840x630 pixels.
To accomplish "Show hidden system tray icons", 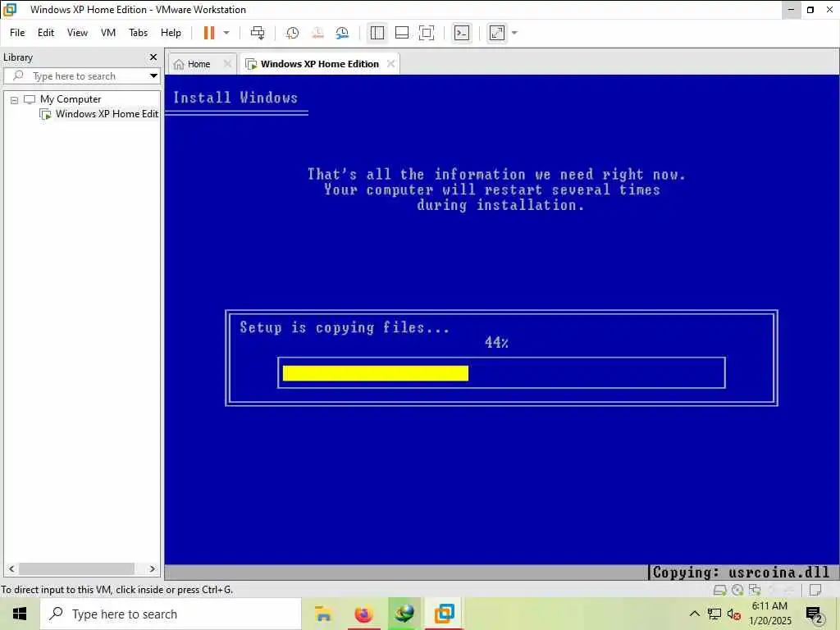I will point(694,614).
